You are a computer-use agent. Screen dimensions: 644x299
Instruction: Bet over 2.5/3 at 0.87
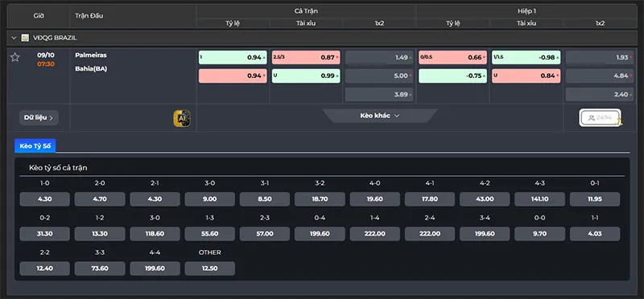pos(306,57)
